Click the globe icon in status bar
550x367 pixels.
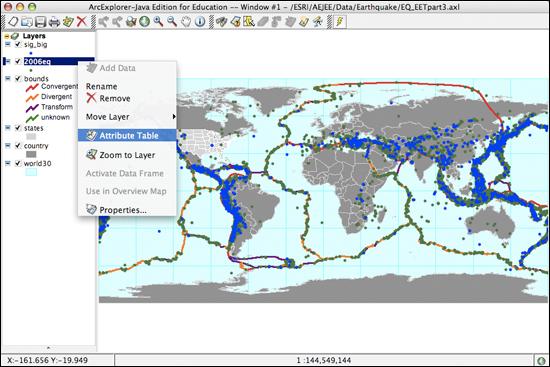pos(542,361)
